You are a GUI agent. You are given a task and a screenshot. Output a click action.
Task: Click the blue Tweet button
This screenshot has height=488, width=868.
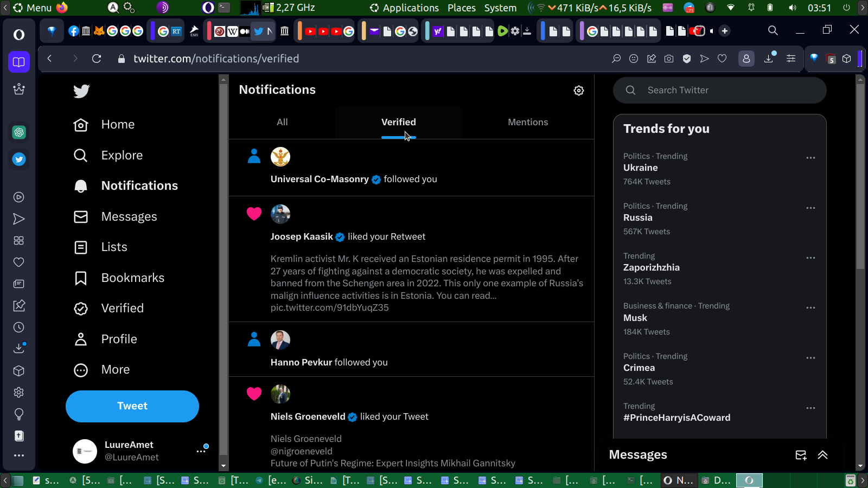click(x=132, y=406)
